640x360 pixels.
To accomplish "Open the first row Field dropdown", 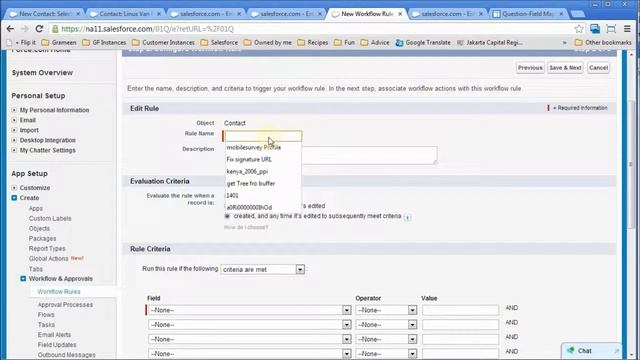I will 249,310.
